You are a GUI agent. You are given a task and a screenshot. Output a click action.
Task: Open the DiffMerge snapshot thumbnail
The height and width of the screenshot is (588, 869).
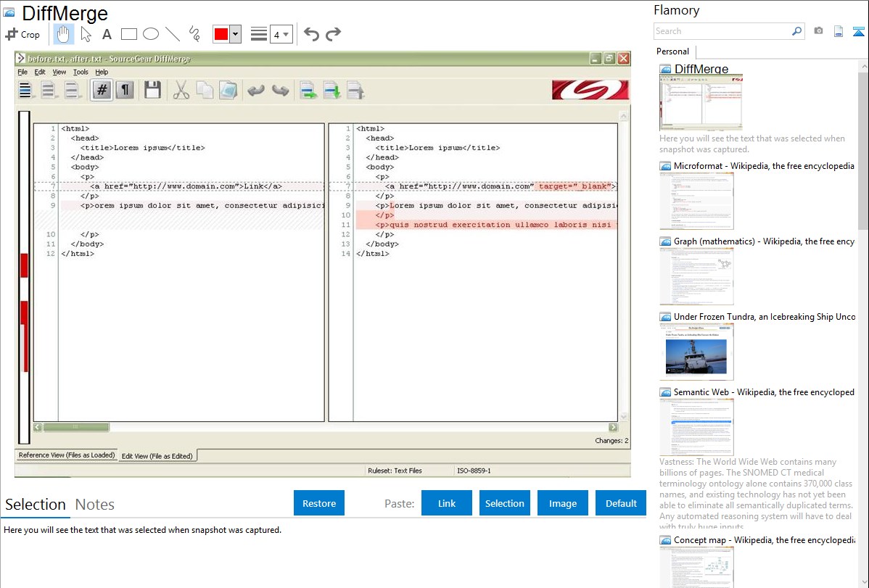701,103
